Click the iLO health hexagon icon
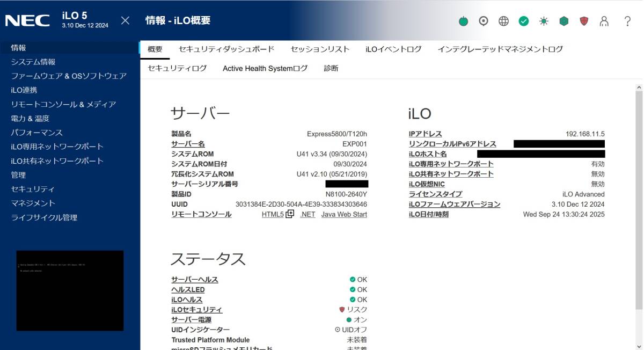 [x=563, y=21]
